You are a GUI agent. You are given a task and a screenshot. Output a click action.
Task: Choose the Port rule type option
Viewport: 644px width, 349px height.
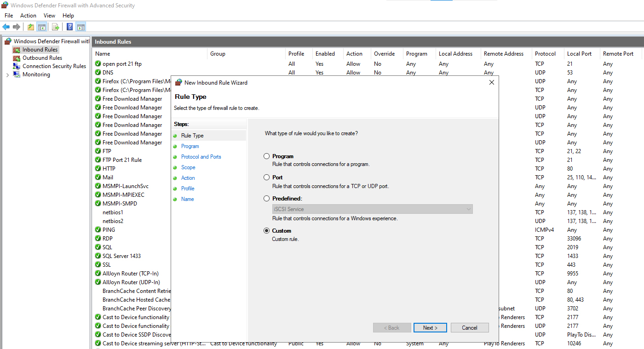click(x=266, y=177)
